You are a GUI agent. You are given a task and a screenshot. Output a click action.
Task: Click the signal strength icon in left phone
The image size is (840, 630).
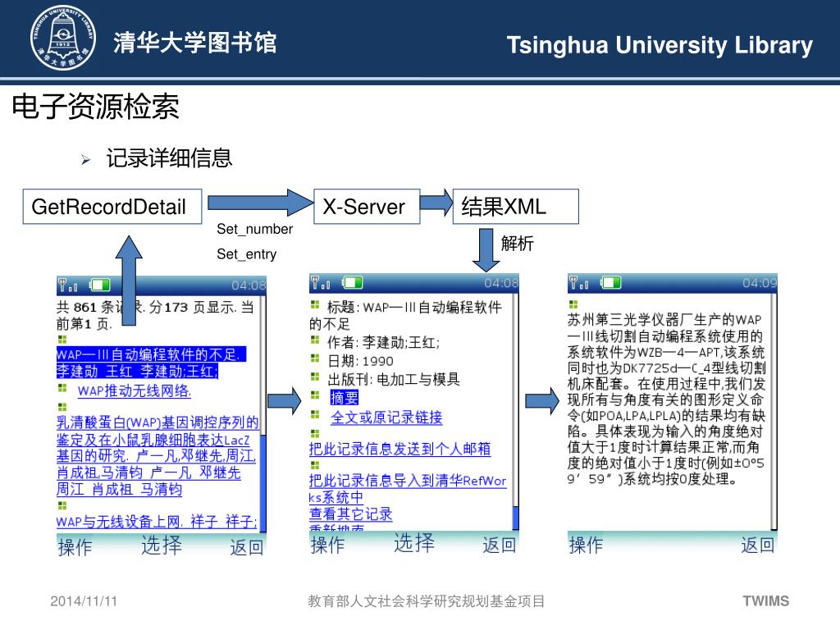(x=67, y=285)
